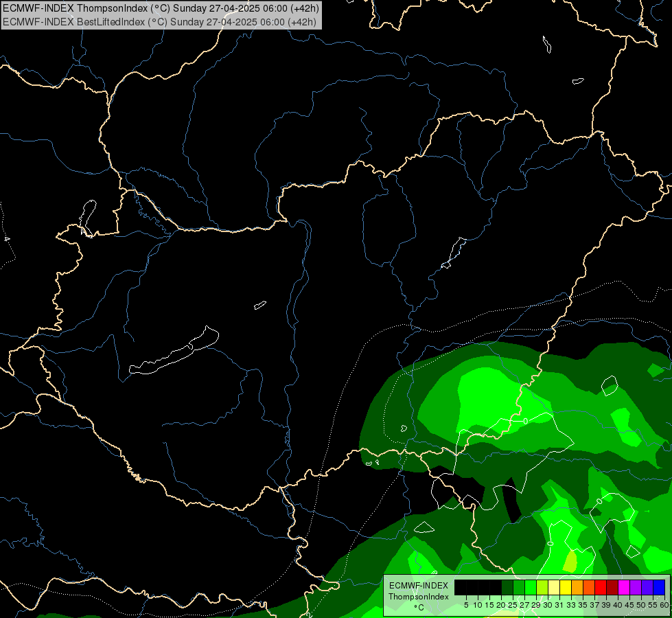The height and width of the screenshot is (618, 672).
Task: Choose the orange 33–35 legend swatch
Action: pos(577,587)
